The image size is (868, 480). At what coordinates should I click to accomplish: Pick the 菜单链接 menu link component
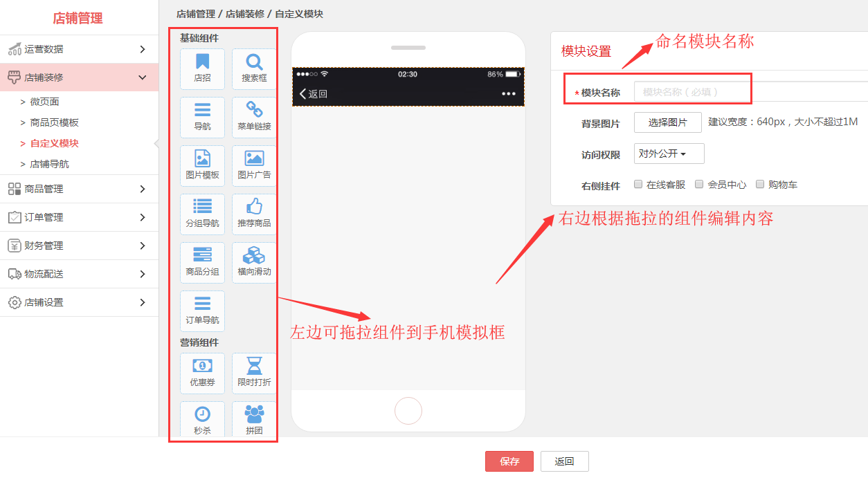[x=254, y=117]
